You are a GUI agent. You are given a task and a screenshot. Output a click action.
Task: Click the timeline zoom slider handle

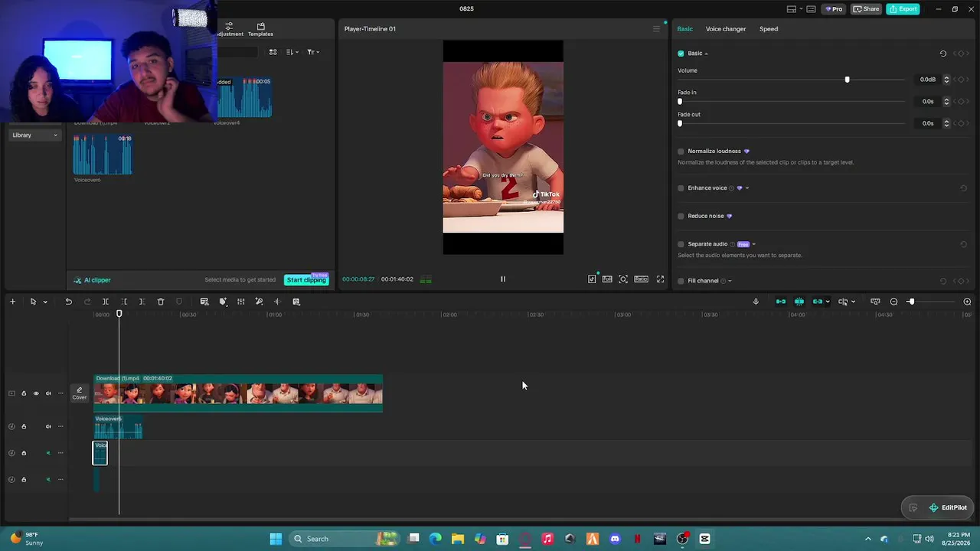click(x=911, y=302)
